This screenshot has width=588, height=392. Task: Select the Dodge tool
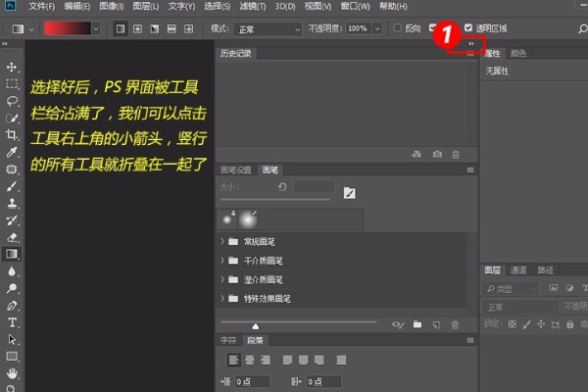point(12,288)
